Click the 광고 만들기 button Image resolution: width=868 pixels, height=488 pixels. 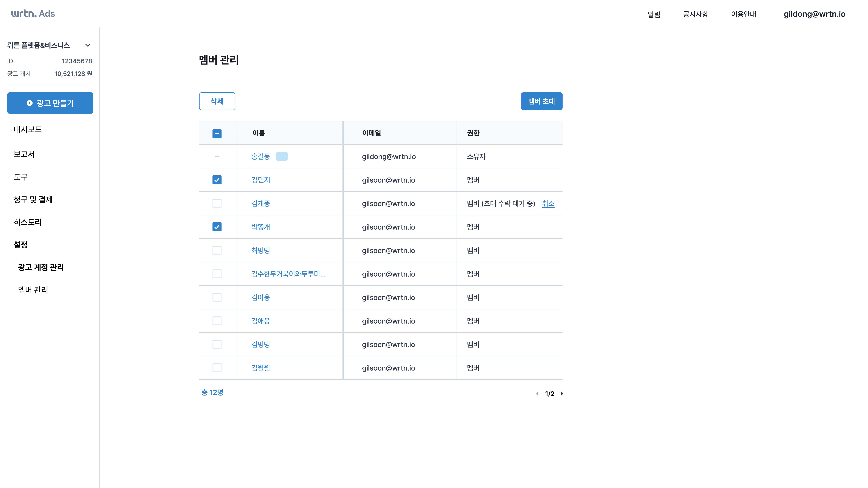pos(50,103)
